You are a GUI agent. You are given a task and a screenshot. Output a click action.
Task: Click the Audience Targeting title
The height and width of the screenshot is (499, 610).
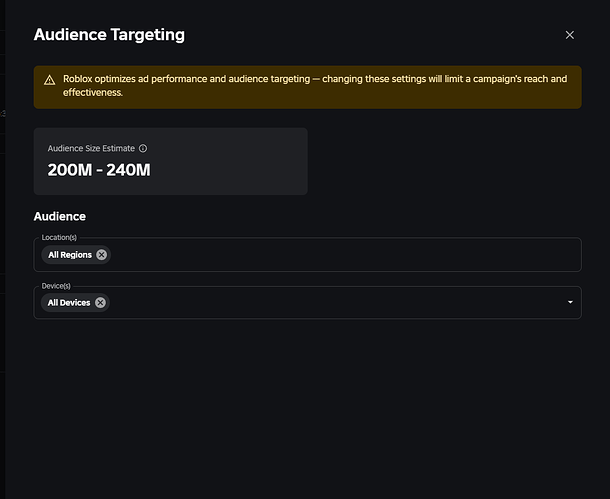109,35
